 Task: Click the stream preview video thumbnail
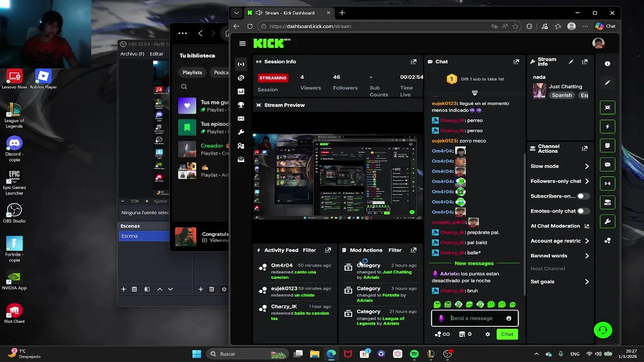(x=338, y=176)
